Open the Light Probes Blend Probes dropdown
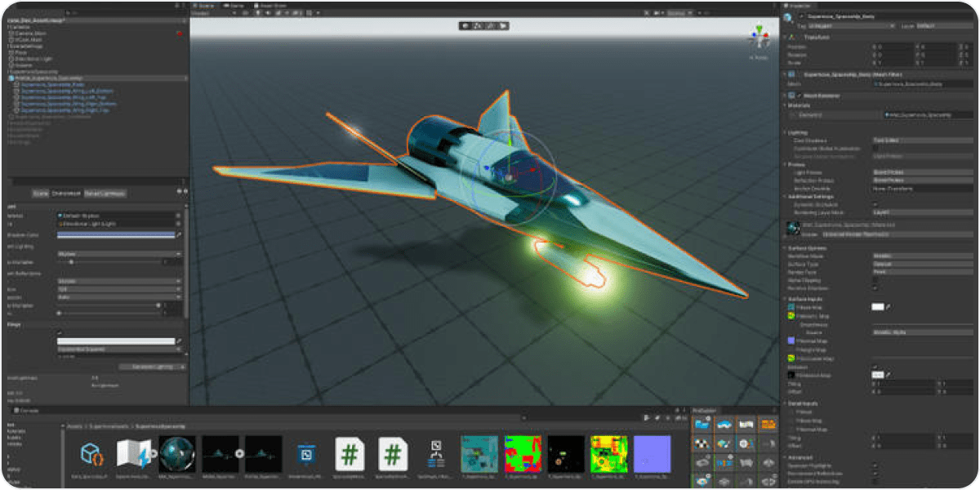980x490 pixels. point(923,172)
